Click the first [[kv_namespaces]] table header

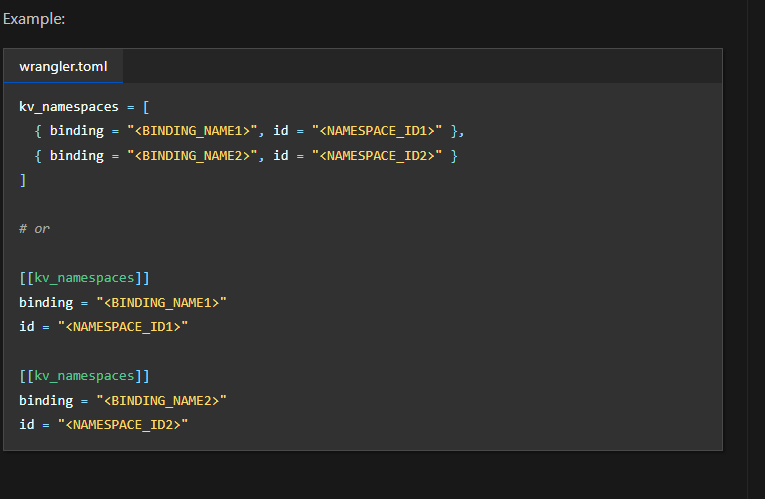click(84, 277)
